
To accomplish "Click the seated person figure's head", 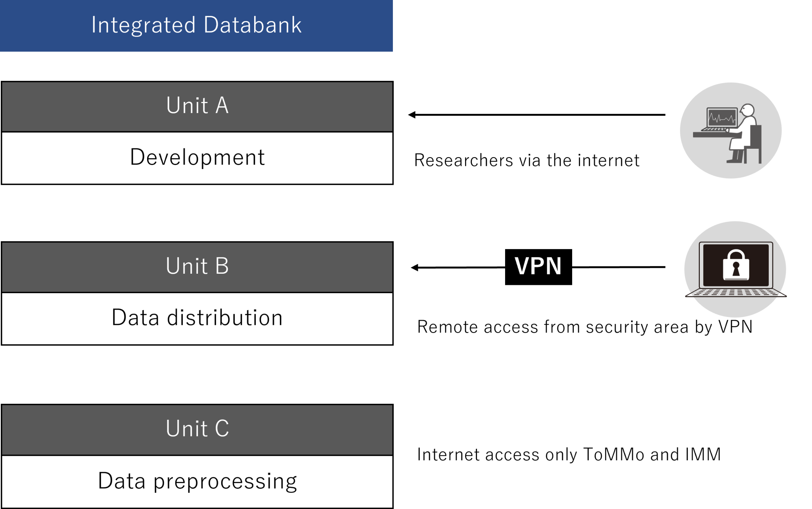I will click(748, 110).
